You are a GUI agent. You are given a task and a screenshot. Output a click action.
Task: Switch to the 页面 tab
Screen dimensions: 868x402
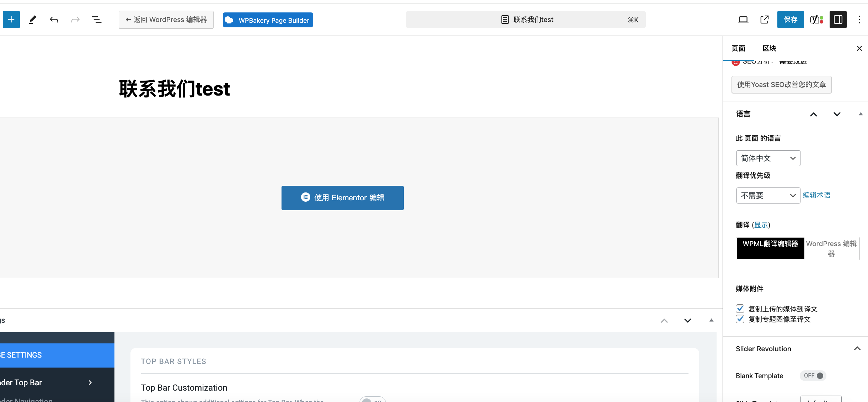coord(738,48)
